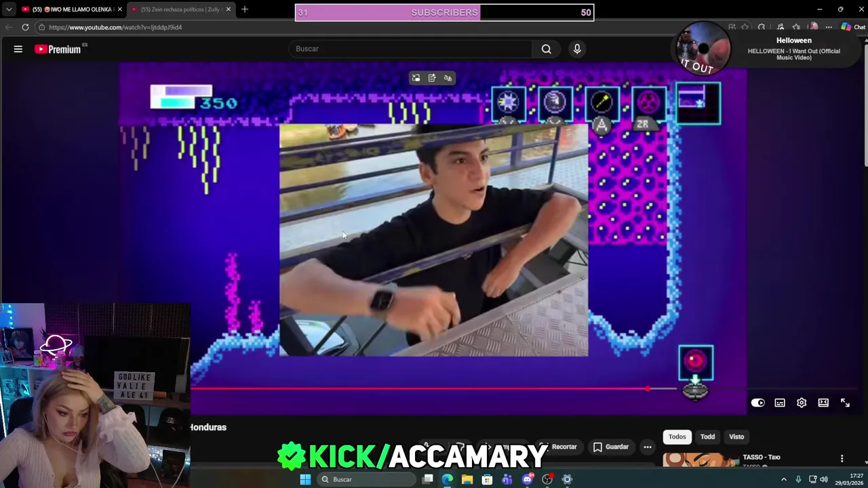Click middle overlay note icon above video
Image resolution: width=868 pixels, height=488 pixels.
coord(432,78)
